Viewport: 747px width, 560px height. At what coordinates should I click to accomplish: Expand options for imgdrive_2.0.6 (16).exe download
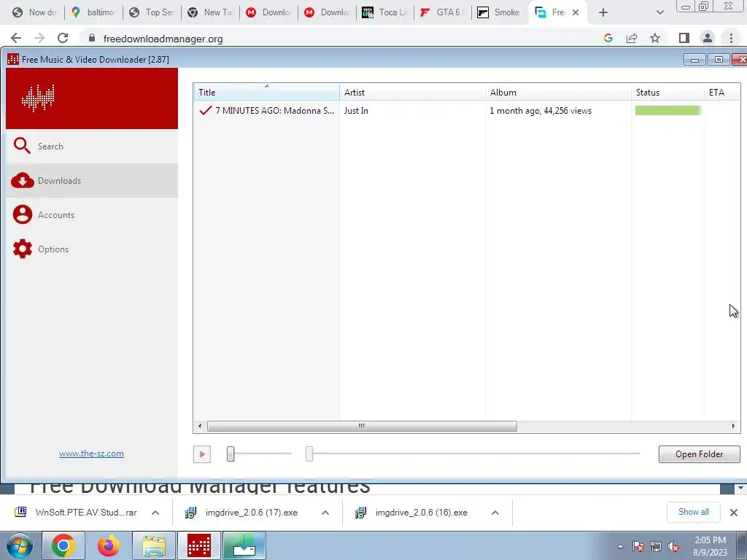[x=495, y=513]
